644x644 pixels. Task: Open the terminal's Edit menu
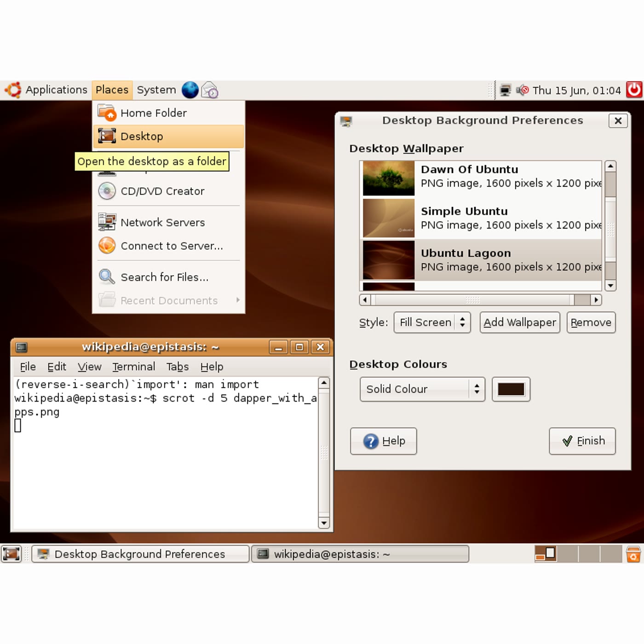coord(57,367)
